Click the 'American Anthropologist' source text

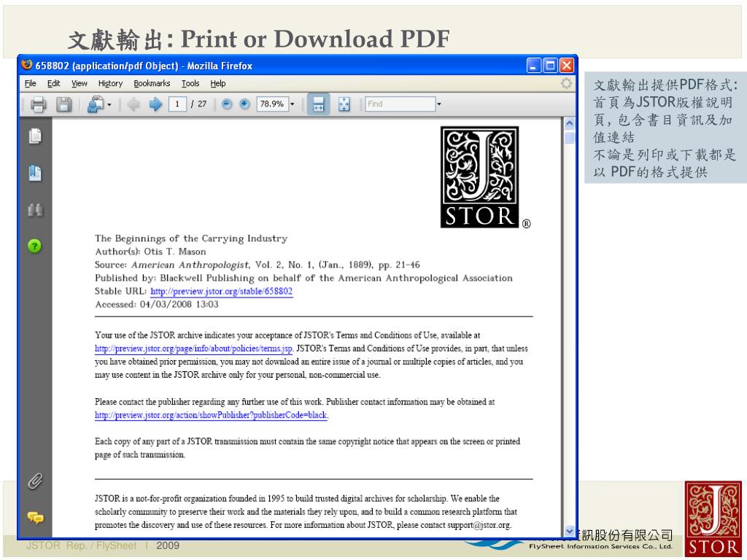(190, 265)
